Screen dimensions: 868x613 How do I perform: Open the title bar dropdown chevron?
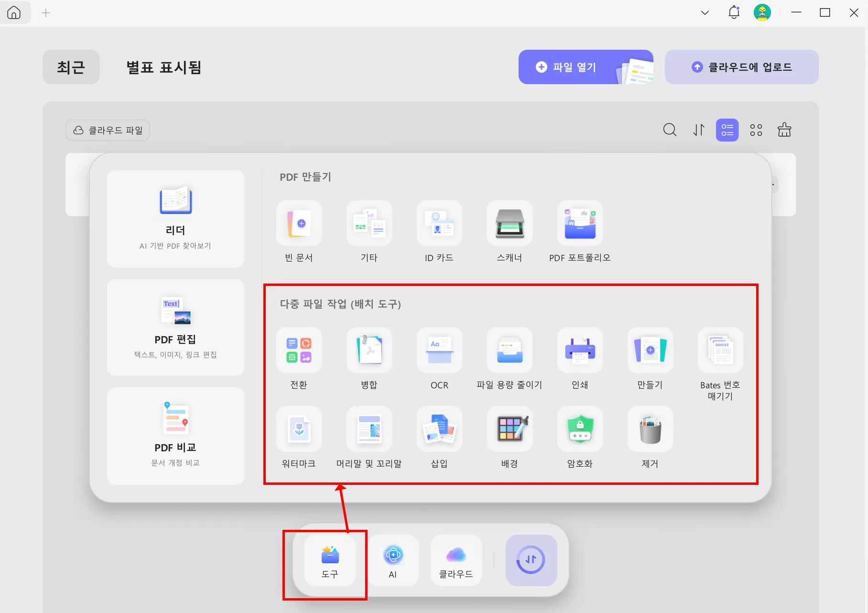point(705,12)
